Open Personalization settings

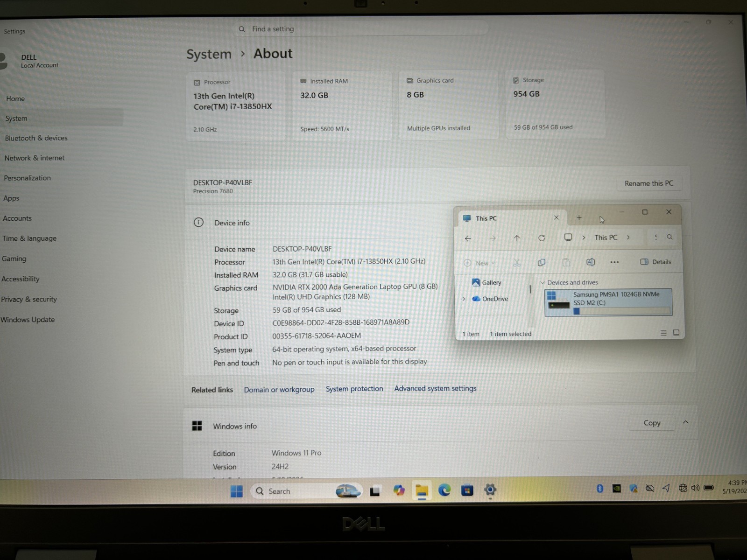click(27, 178)
